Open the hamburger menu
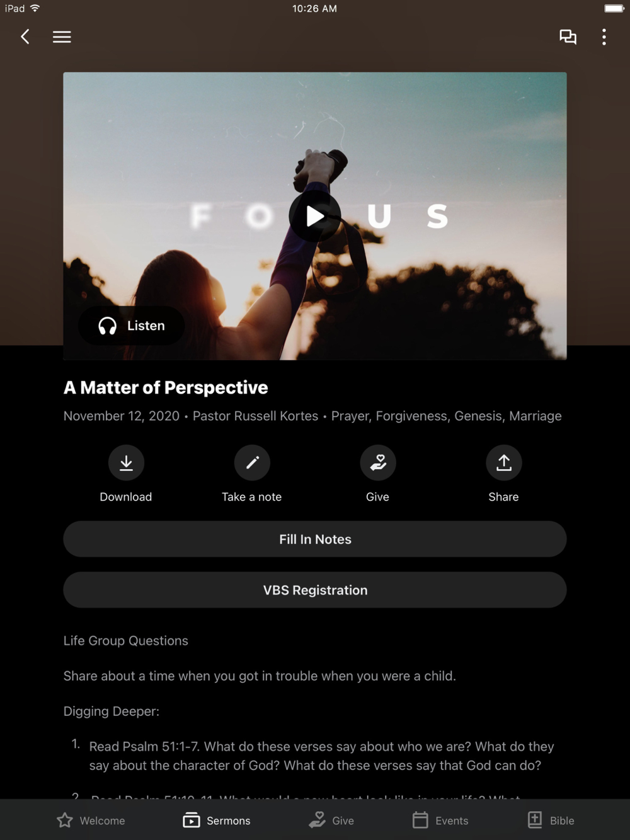Viewport: 630px width, 840px height. (x=62, y=37)
